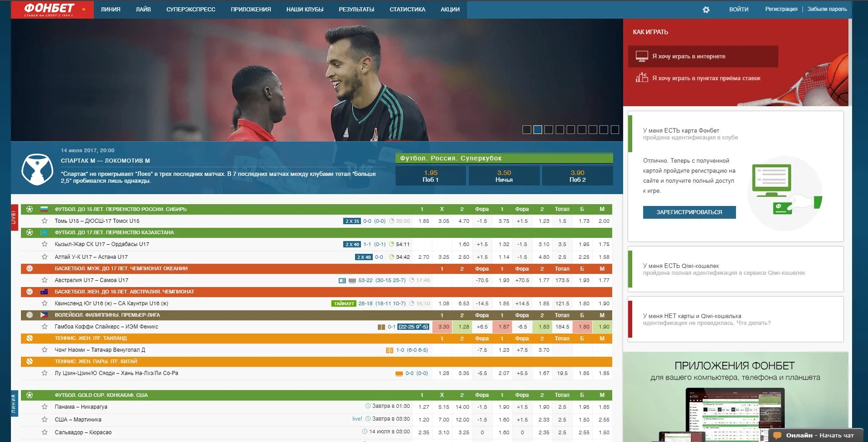Bet on Поб 2 at 3.90
The height and width of the screenshot is (442, 868).
(578, 176)
